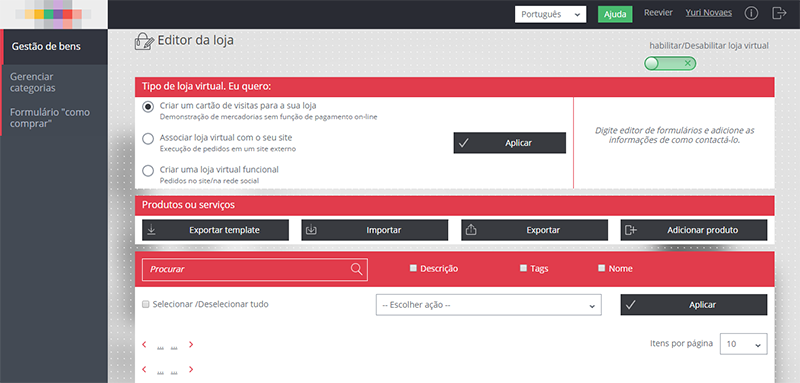Click the store editor bag icon

click(x=144, y=41)
